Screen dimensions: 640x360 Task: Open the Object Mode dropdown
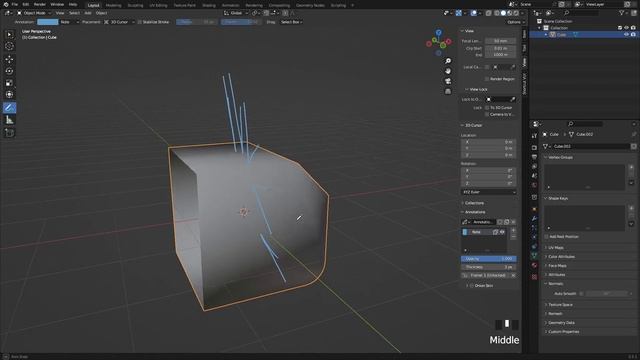click(34, 13)
